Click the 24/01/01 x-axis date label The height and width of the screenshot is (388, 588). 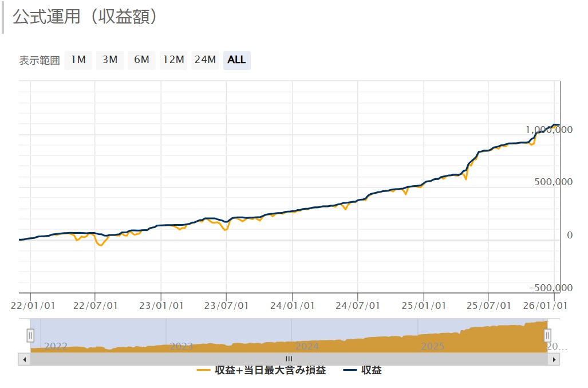tap(293, 306)
